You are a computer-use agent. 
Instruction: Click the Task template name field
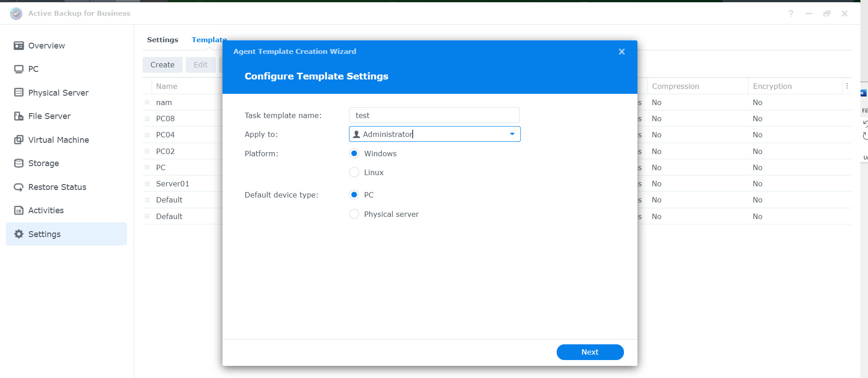click(434, 115)
